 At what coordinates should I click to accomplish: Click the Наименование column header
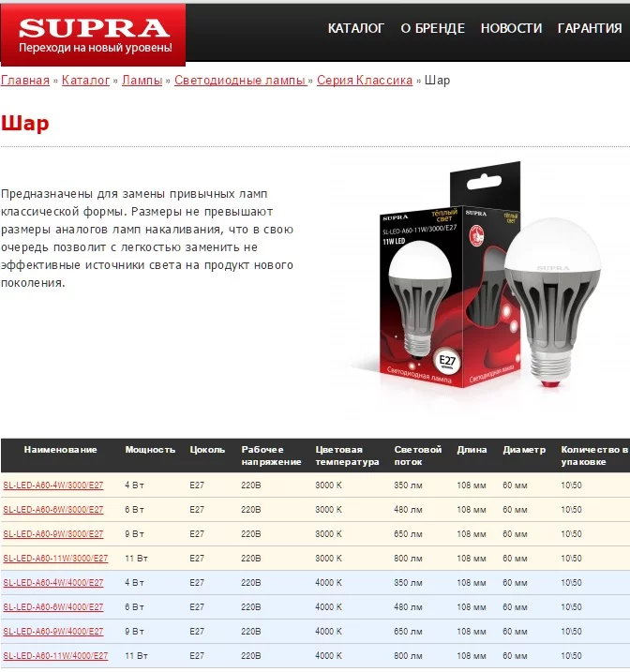[60, 450]
